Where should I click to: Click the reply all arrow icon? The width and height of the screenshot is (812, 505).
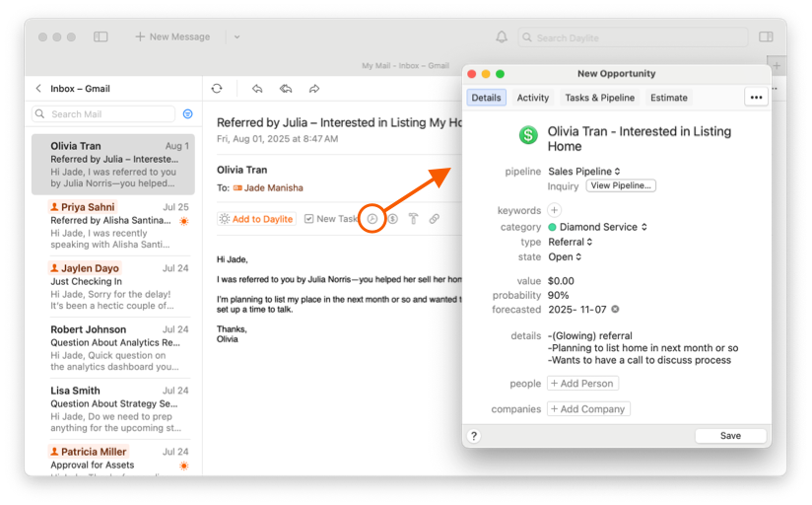pyautogui.click(x=286, y=89)
